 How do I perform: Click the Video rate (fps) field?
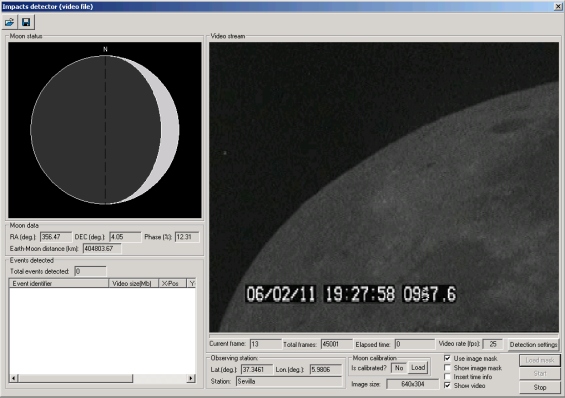pyautogui.click(x=492, y=344)
